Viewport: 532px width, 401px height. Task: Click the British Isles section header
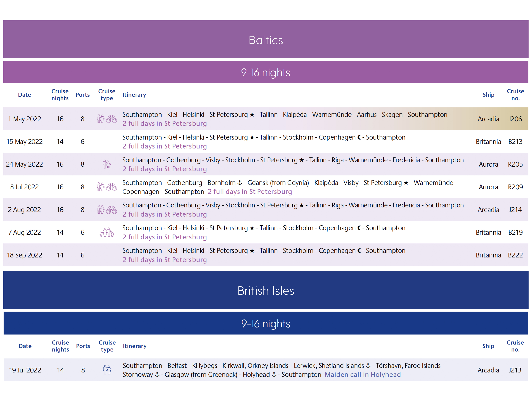click(x=266, y=290)
